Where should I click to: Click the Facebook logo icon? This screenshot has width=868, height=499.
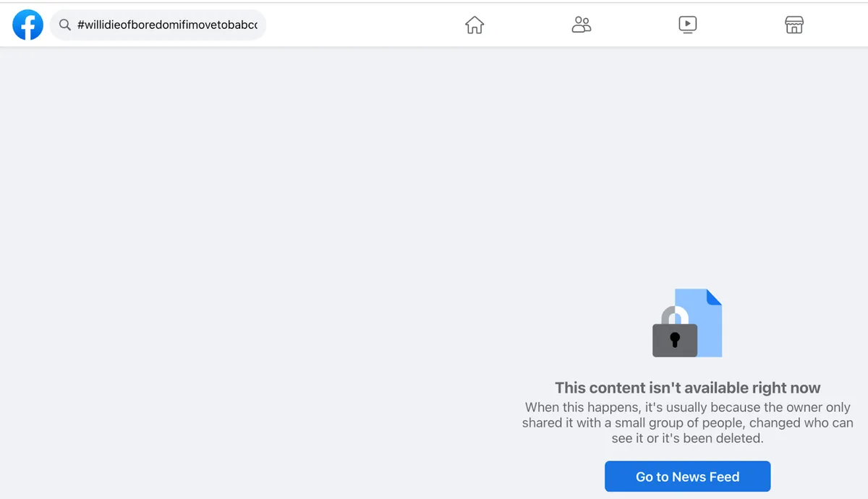pyautogui.click(x=27, y=25)
